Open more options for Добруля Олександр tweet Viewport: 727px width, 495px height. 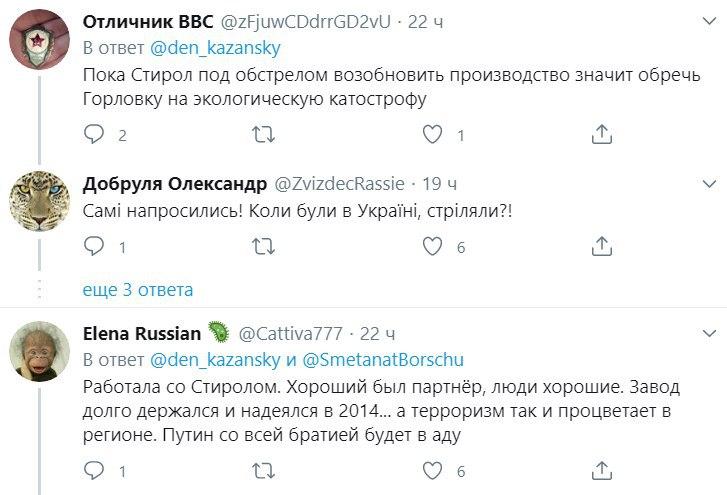pyautogui.click(x=709, y=184)
